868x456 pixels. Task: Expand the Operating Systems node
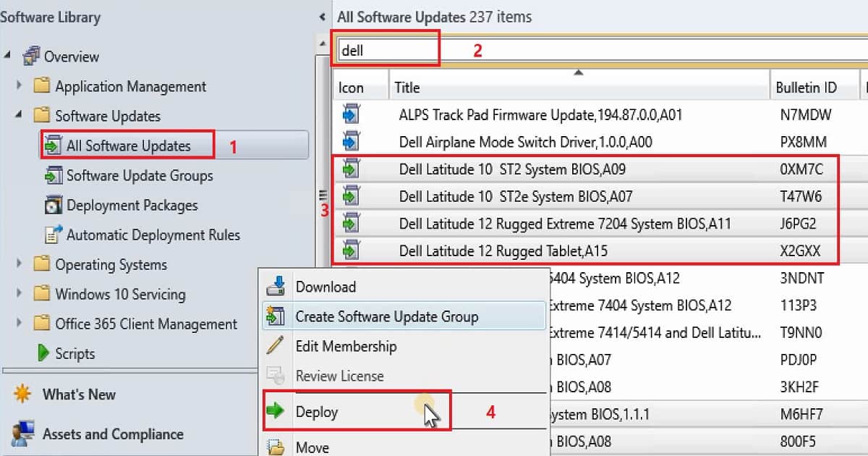[x=20, y=264]
